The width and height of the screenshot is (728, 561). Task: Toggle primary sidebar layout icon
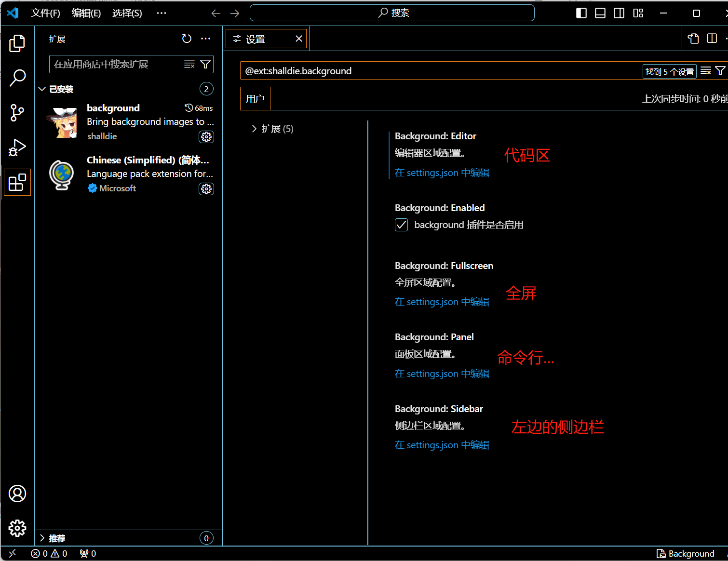tap(581, 13)
